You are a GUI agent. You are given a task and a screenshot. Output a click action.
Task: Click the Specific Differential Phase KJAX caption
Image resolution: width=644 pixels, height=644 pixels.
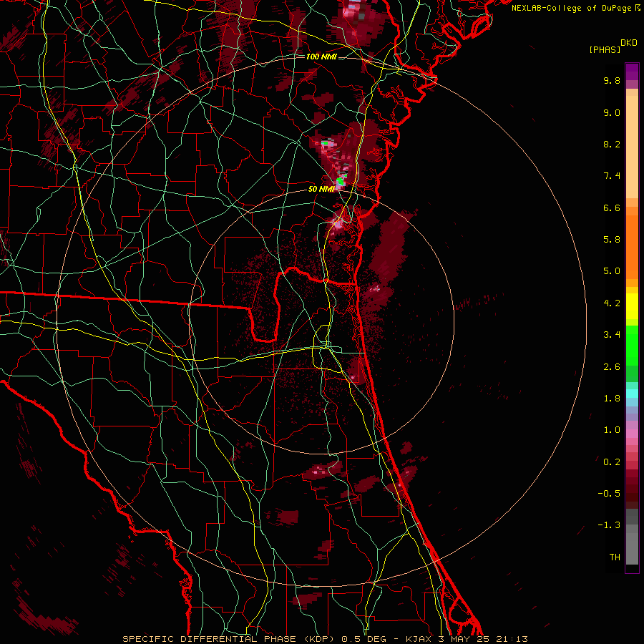coord(325,639)
